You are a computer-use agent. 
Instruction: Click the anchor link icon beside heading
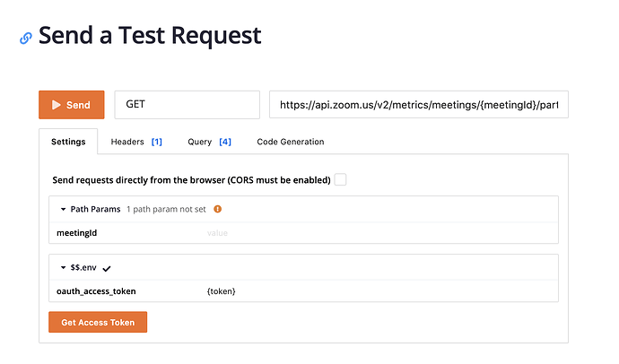(x=26, y=38)
